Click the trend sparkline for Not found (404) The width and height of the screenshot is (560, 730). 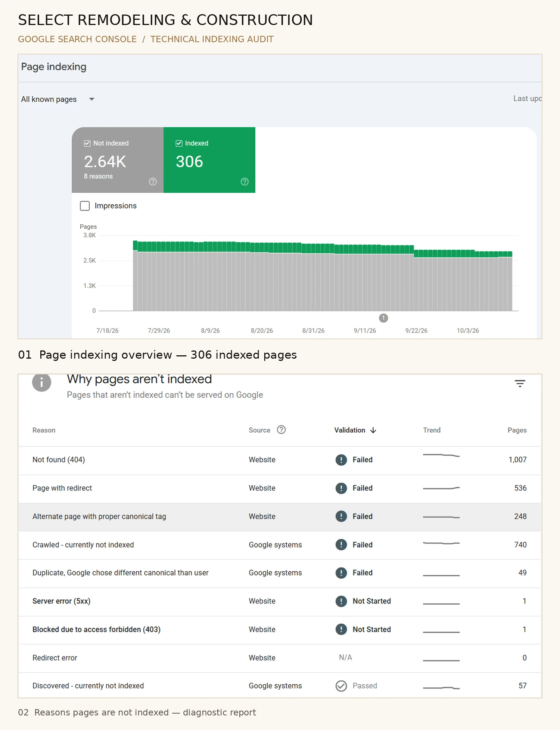pyautogui.click(x=441, y=455)
